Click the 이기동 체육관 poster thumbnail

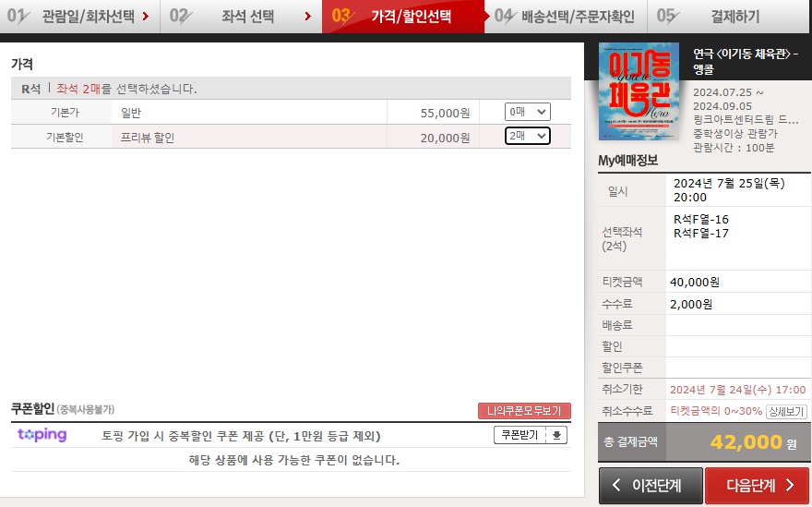click(x=639, y=91)
